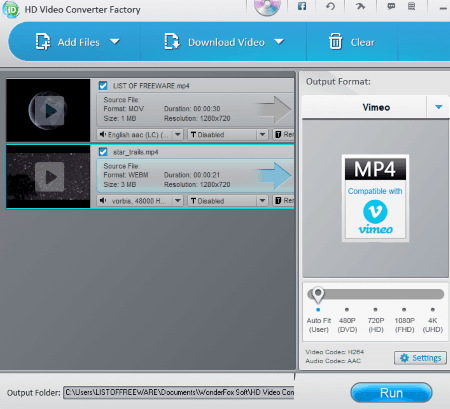Set resolution slider to 4K (UHD)
Viewport: 450px width, 409px height.
pos(433,310)
